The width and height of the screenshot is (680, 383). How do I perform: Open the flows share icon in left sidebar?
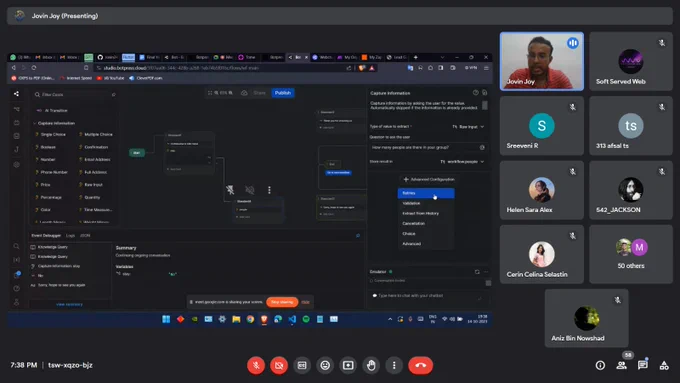16,94
